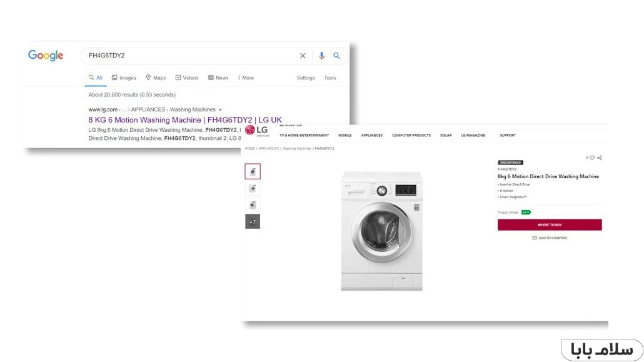Open the APPLIANCES menu on LG navigation
The width and height of the screenshot is (644, 362).
coord(371,135)
